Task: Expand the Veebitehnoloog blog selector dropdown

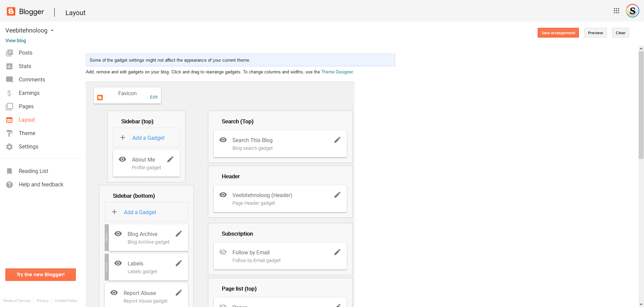Action: tap(52, 30)
